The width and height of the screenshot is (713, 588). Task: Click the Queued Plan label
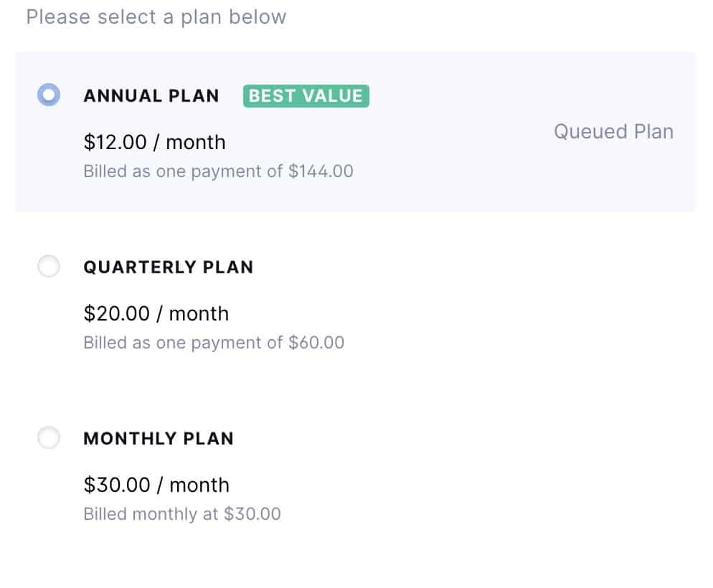(x=613, y=132)
